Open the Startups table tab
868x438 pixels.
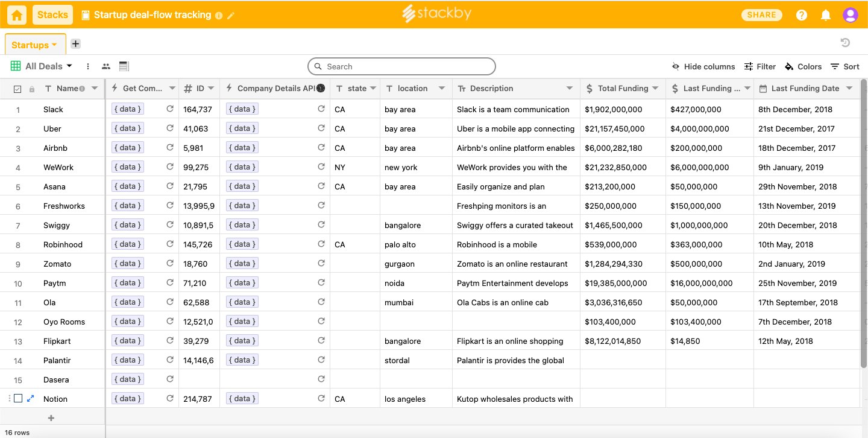tap(34, 45)
